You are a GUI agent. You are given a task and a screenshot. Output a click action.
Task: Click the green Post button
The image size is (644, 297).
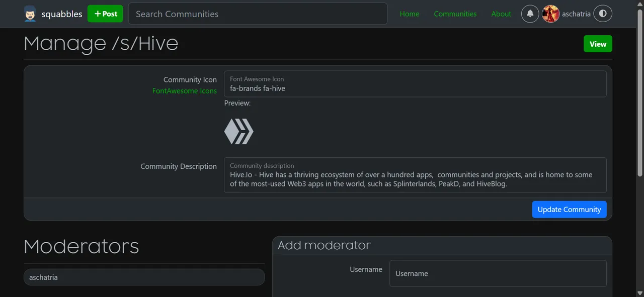click(105, 14)
